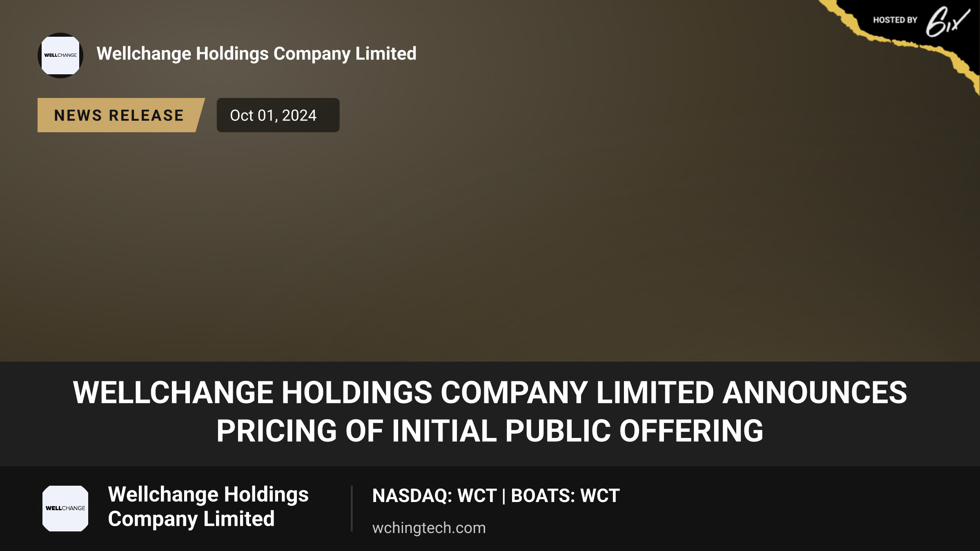Click the empty brown background area
The height and width of the screenshot is (551, 980).
490,245
